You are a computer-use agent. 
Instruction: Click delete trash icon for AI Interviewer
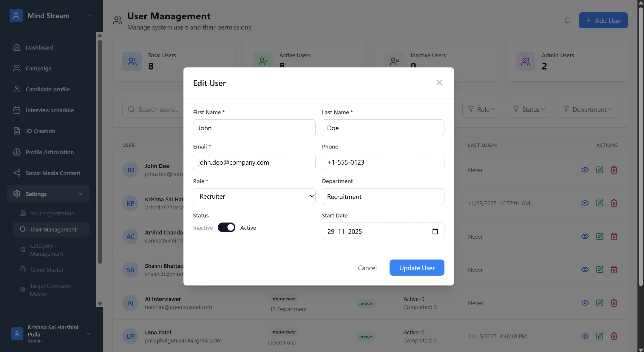click(614, 303)
